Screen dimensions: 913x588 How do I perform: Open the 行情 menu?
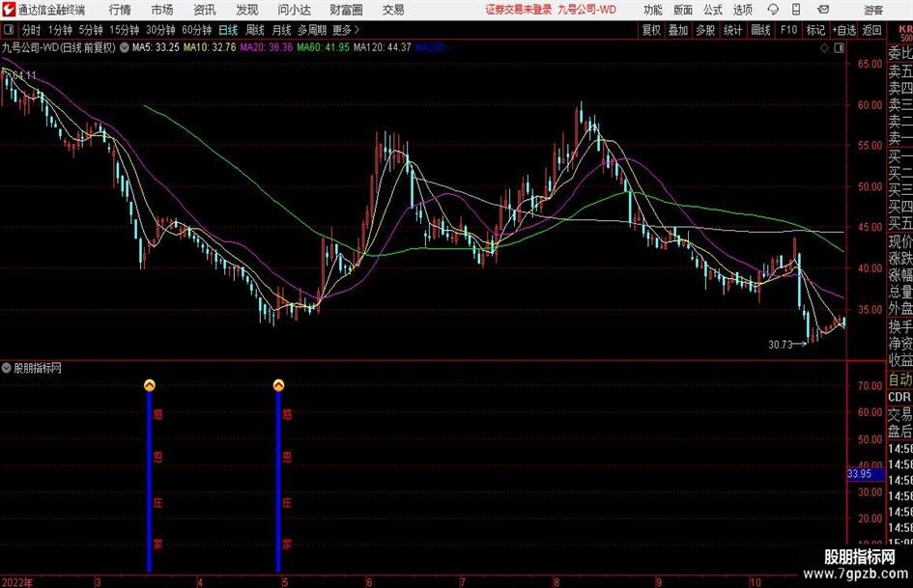[120, 10]
